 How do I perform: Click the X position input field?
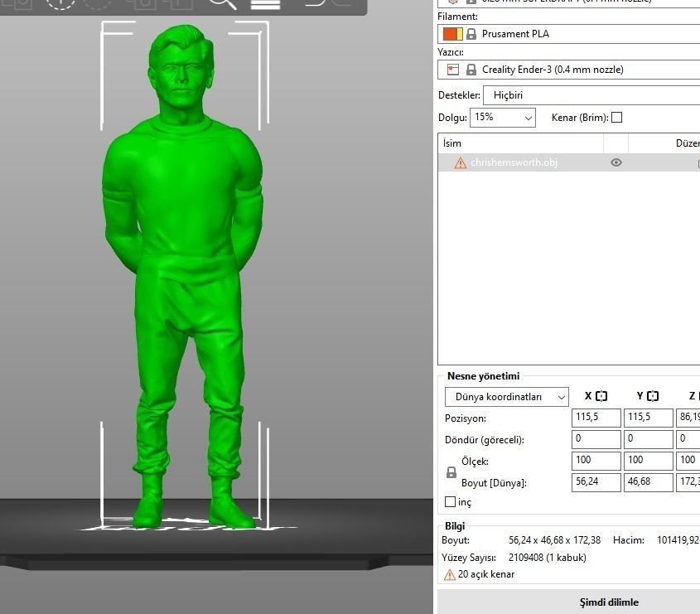coord(596,417)
